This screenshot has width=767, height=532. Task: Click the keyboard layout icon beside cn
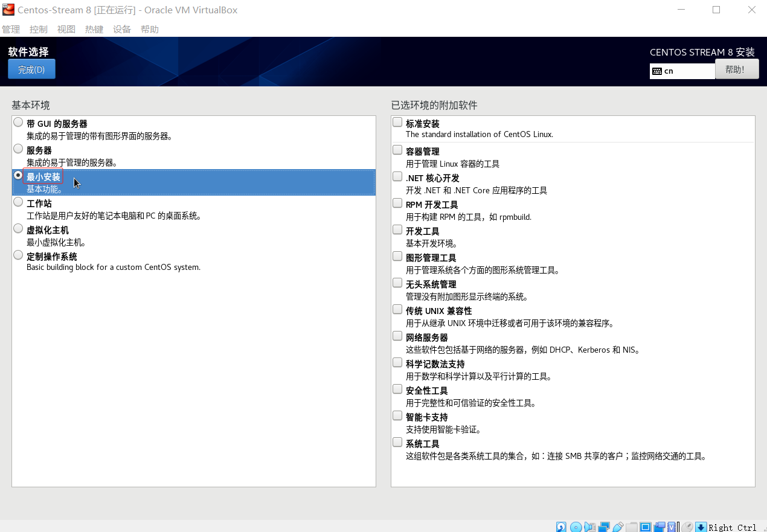[656, 71]
